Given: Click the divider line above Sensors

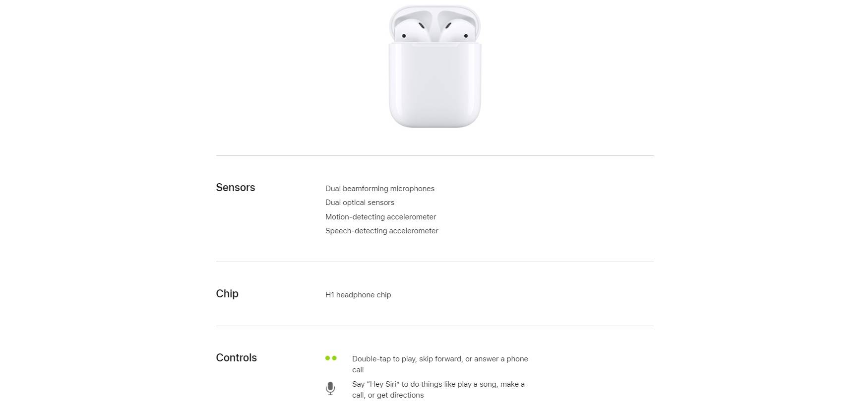Looking at the screenshot, I should (434, 156).
